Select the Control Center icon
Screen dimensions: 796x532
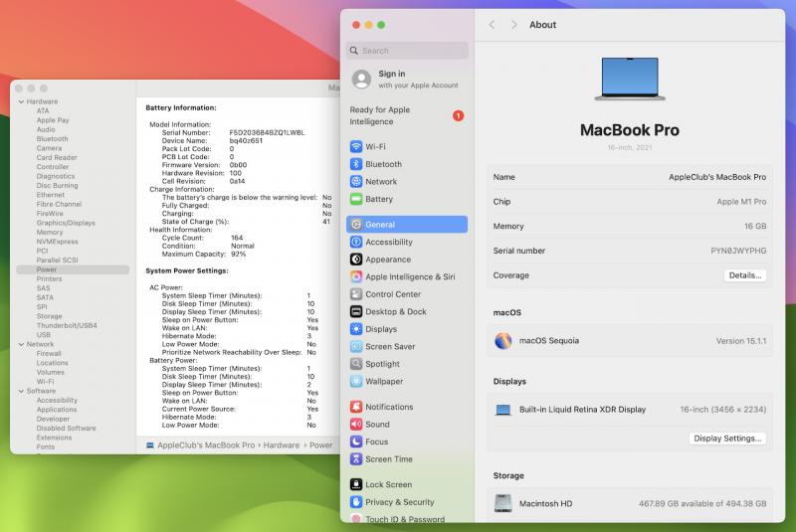356,294
